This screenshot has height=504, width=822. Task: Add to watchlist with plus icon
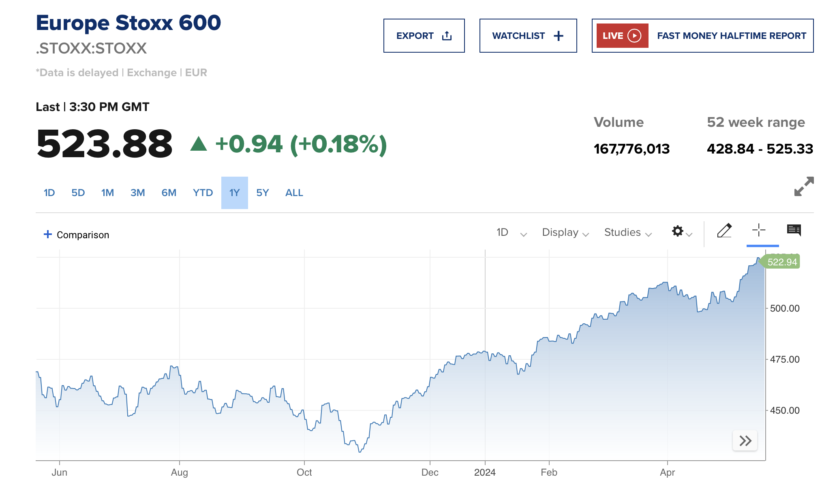(x=559, y=36)
